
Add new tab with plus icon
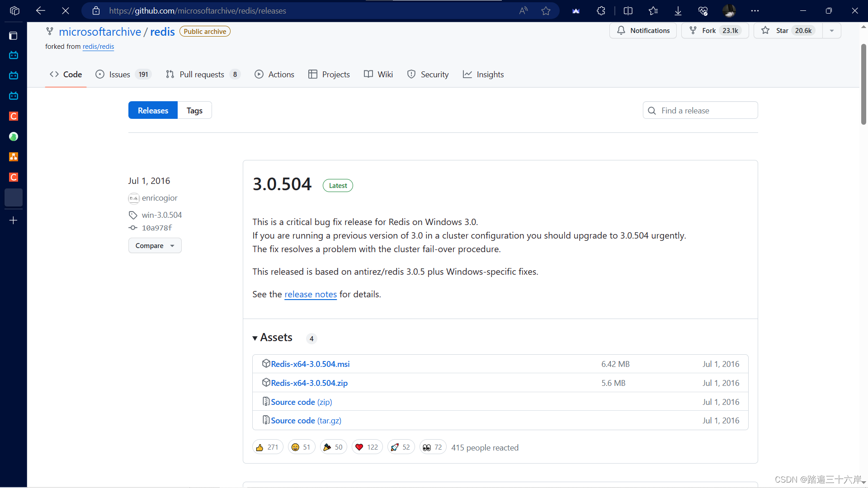tap(14, 221)
